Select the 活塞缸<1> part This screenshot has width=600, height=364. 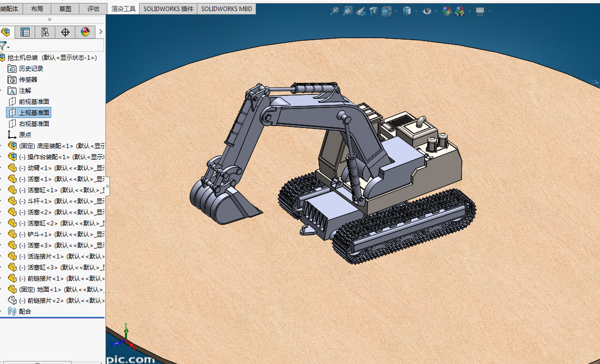56,190
